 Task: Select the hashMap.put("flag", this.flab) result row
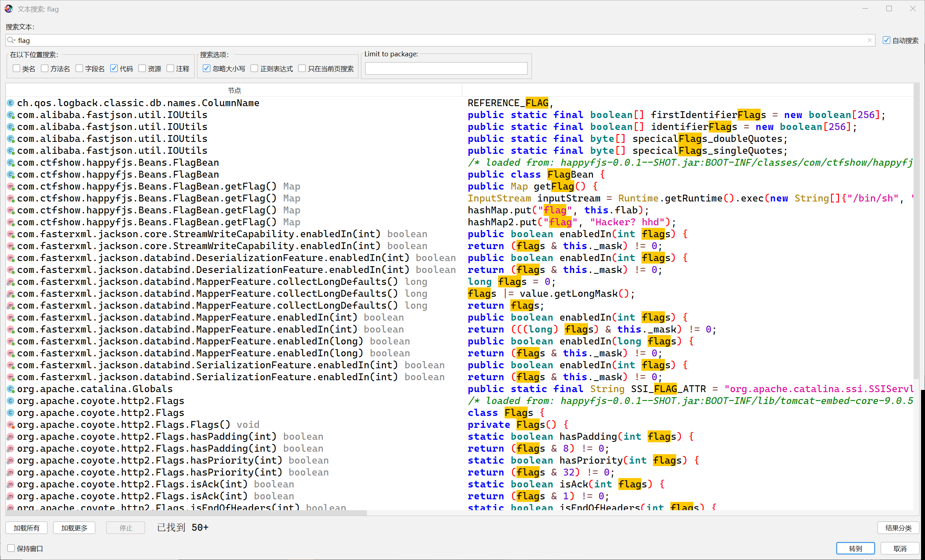coord(557,210)
